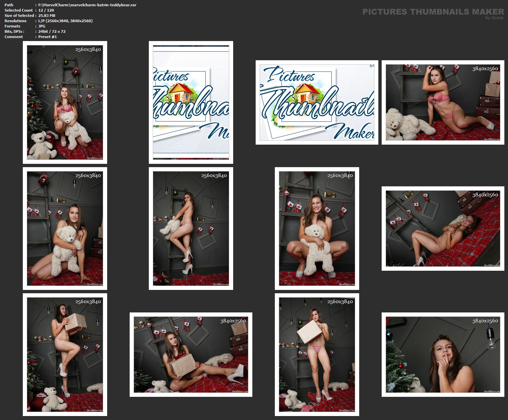Screen dimensions: 508x420
Task: Open landscape thumbnail of person sitting with gift box
Action: point(191,354)
